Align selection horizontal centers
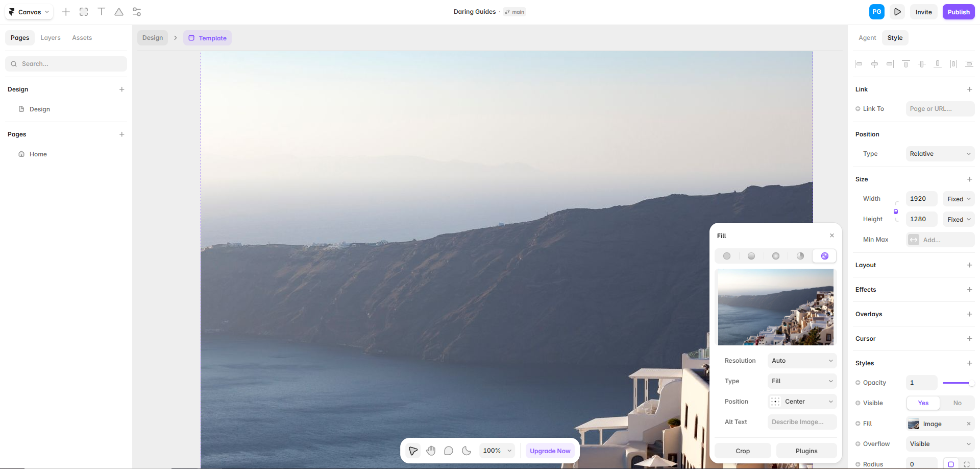 click(x=875, y=64)
